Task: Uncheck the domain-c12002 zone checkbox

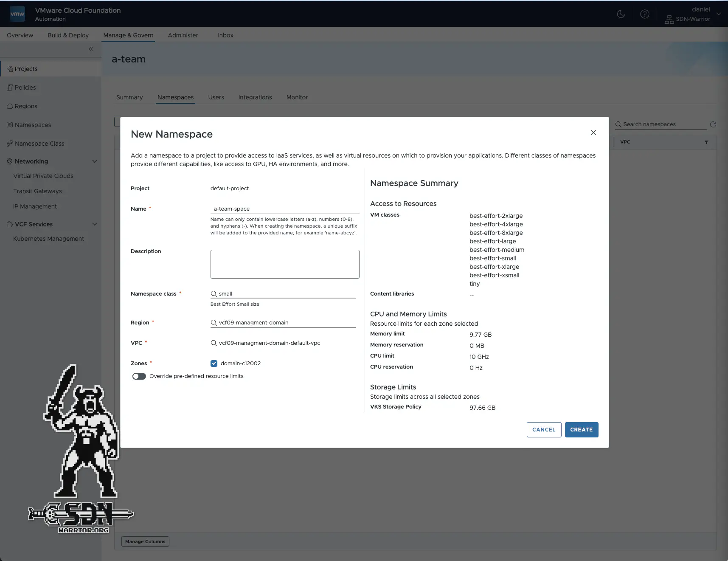Action: click(x=214, y=364)
